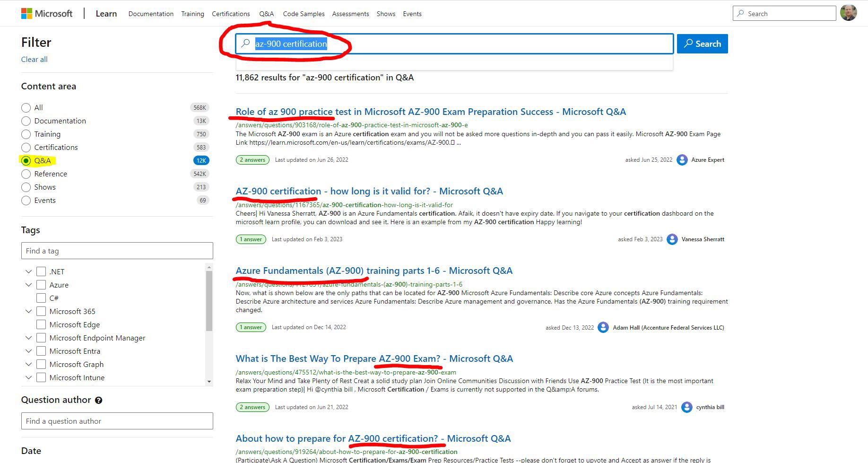Select the Events radio button

pos(26,201)
